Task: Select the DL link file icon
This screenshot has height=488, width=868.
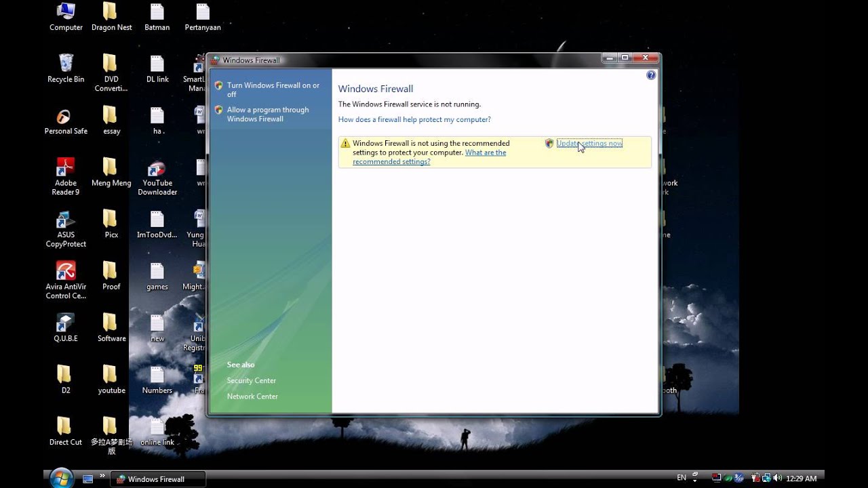Action: pyautogui.click(x=157, y=68)
